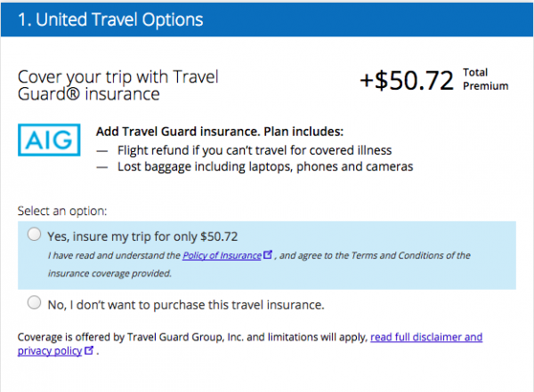This screenshot has width=534, height=392.
Task: Click the +$50.72 price amount
Action: point(407,80)
